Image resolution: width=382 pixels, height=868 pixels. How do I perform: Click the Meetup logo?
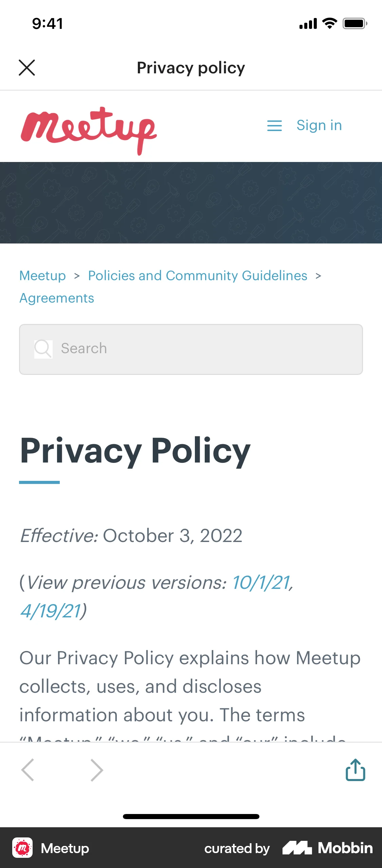point(88,128)
